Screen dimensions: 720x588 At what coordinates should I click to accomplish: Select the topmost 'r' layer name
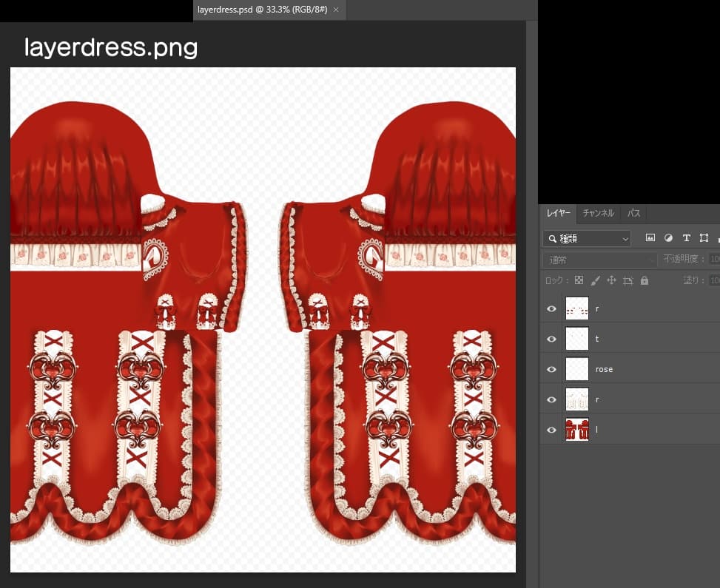[x=597, y=308]
